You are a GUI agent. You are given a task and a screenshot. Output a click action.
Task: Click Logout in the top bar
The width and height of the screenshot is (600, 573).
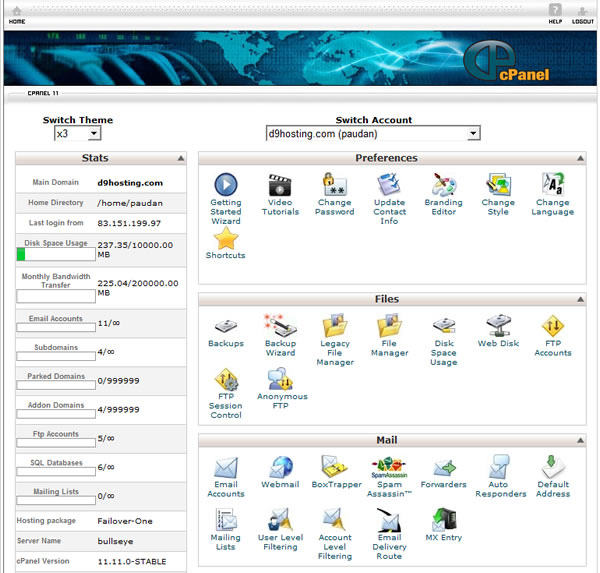coord(582,15)
